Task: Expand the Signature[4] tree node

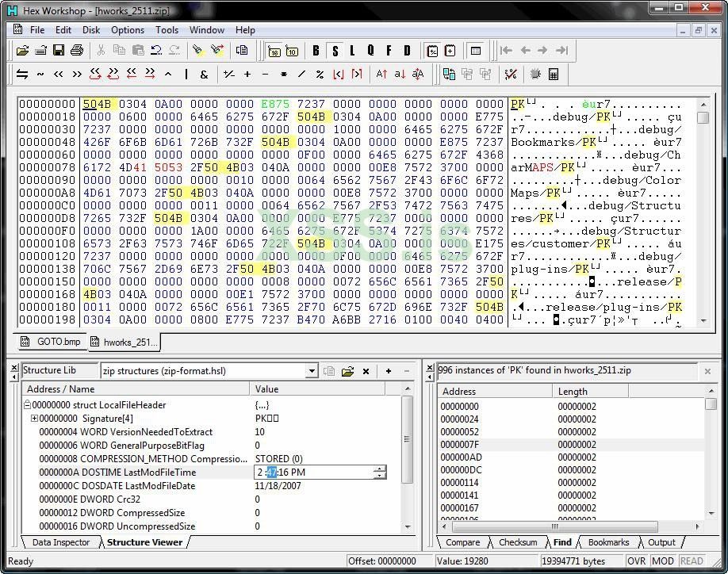Action: (34, 419)
